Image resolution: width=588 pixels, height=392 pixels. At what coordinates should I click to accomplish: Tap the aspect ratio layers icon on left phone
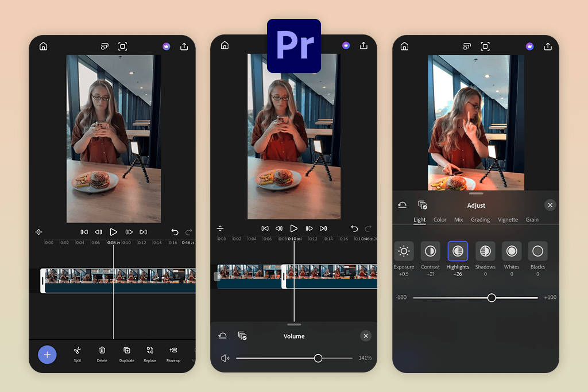point(105,46)
